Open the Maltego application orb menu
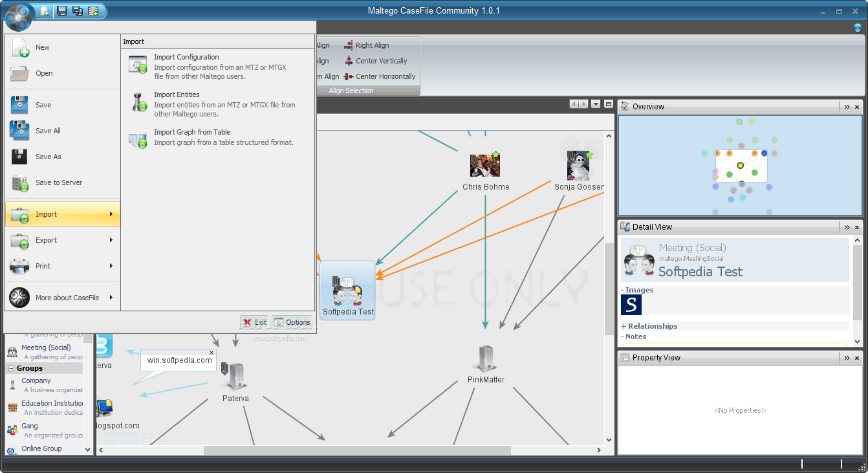The image size is (868, 473). coord(18,17)
